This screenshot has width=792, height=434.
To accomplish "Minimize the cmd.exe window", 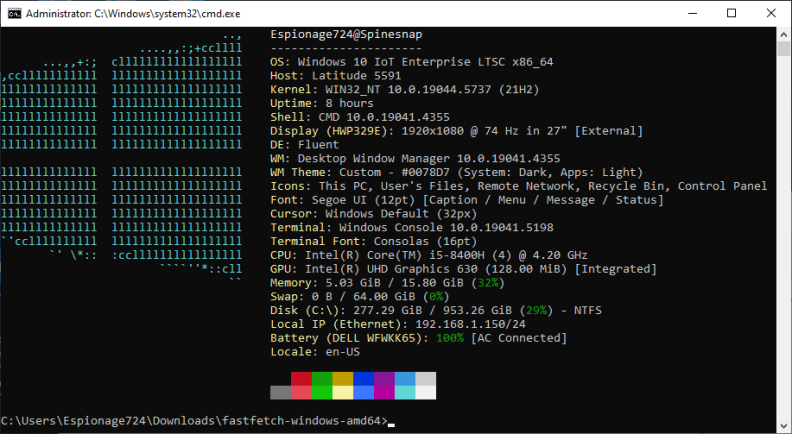I will [691, 14].
